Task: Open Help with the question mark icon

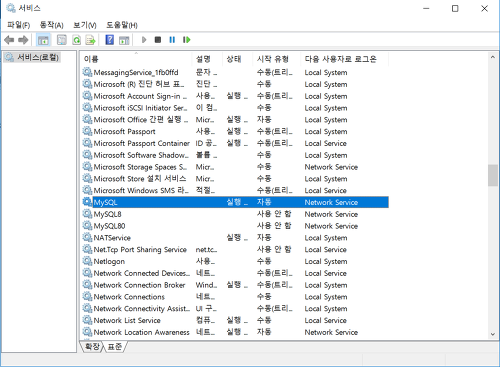Action: pyautogui.click(x=109, y=40)
